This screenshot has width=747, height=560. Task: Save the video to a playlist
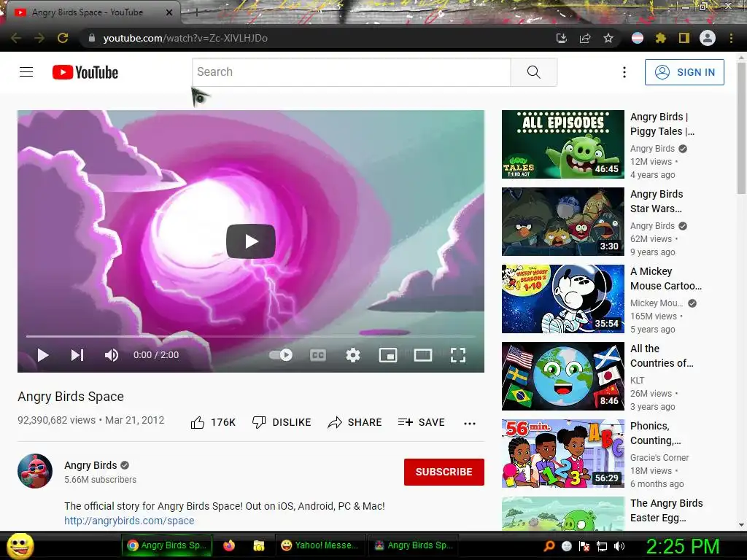coord(421,422)
